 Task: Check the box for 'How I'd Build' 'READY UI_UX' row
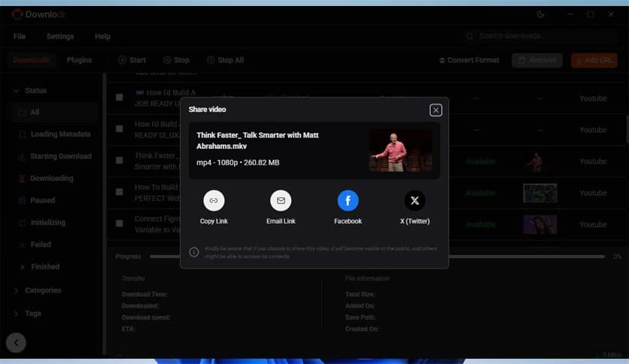click(119, 129)
